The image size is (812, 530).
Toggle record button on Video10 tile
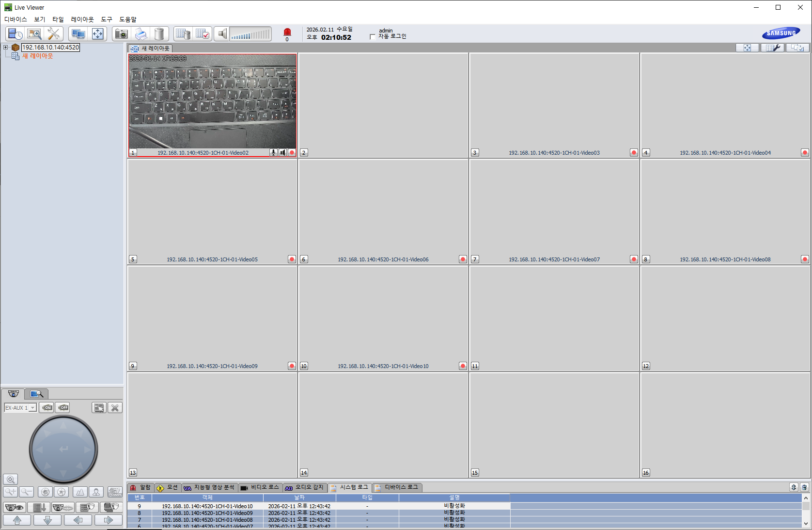pyautogui.click(x=463, y=366)
